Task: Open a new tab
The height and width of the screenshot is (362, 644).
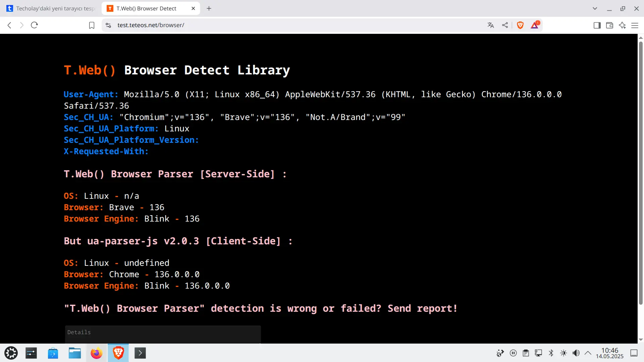Action: 209,8
